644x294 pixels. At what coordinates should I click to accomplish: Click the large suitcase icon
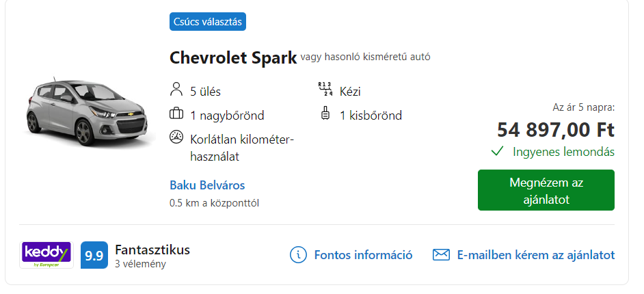click(176, 113)
